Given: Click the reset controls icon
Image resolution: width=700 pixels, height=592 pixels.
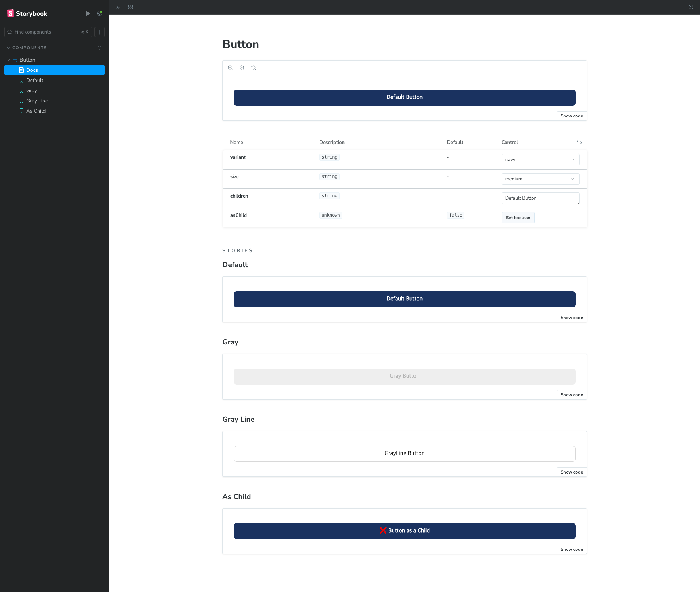Looking at the screenshot, I should [579, 143].
